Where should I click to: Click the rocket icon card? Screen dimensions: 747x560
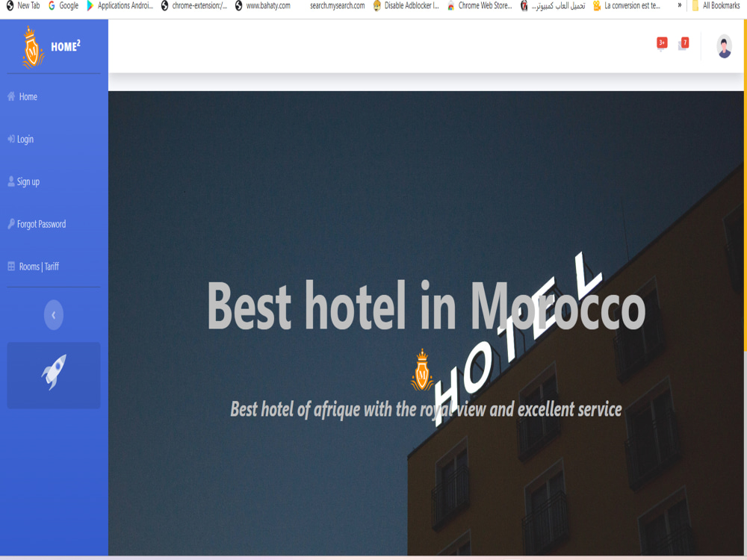[x=53, y=375]
